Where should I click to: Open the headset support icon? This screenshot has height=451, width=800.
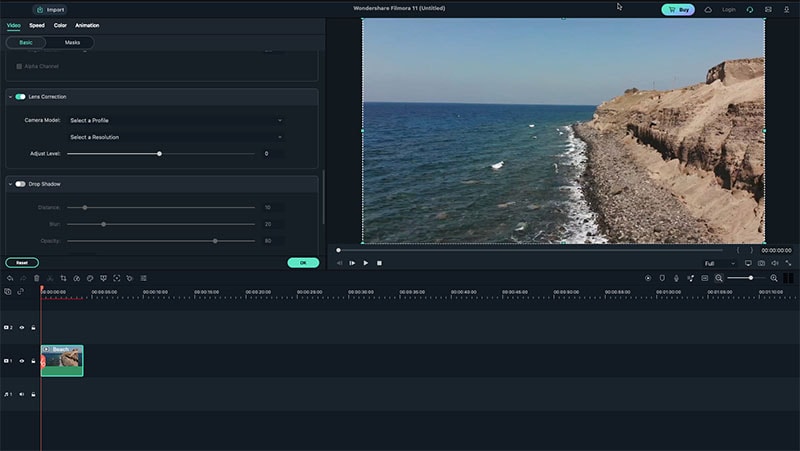(749, 10)
